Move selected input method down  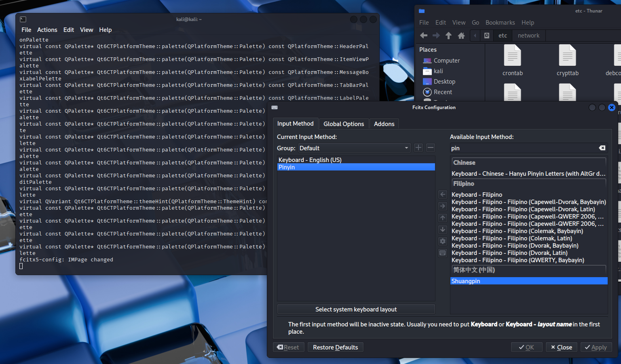click(443, 230)
